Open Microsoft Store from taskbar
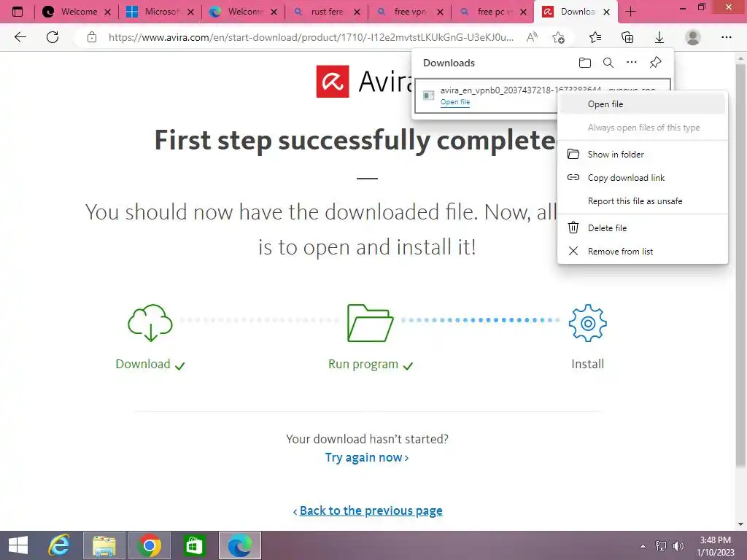The height and width of the screenshot is (560, 747). tap(194, 545)
